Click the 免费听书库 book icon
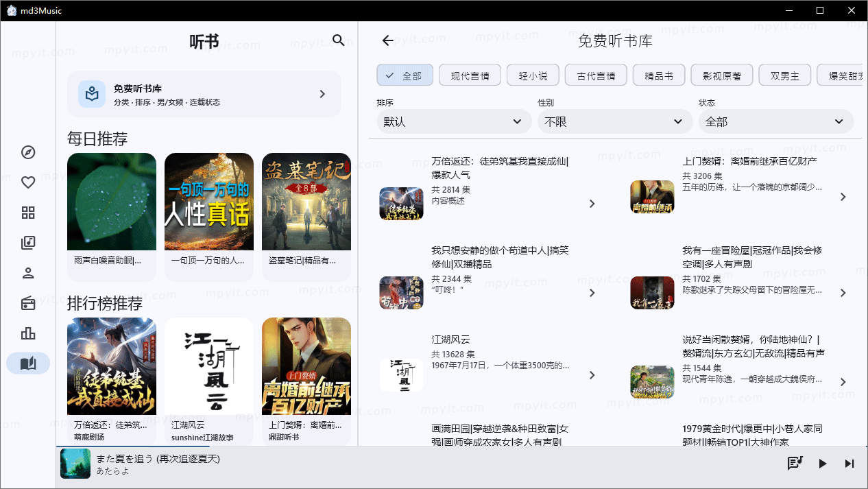Image resolution: width=868 pixels, height=489 pixels. [x=91, y=94]
